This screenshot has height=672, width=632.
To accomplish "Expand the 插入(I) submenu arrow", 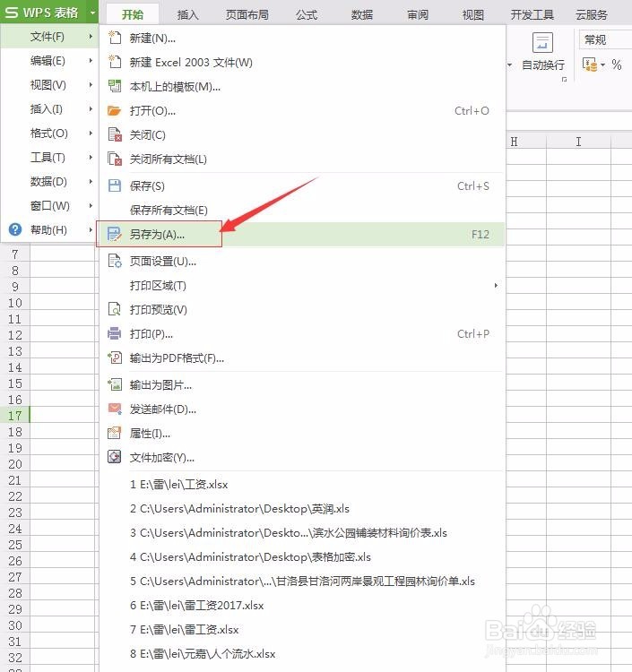I will point(91,108).
